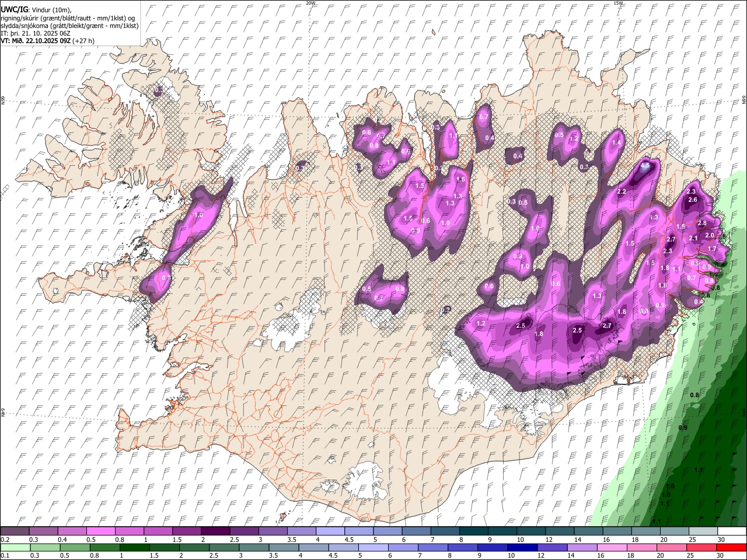Click the violet rain swatch labelled 14
This screenshot has height=560, width=747.
[582, 547]
